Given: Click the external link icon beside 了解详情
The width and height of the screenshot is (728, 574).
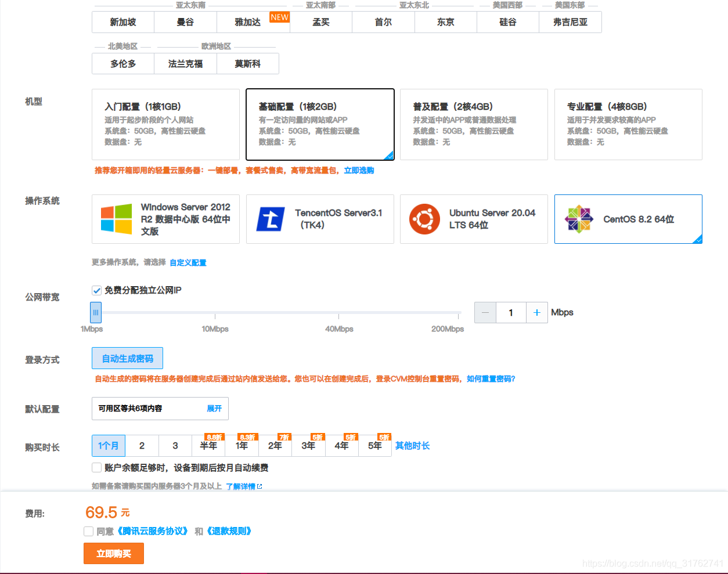Looking at the screenshot, I should [x=260, y=486].
